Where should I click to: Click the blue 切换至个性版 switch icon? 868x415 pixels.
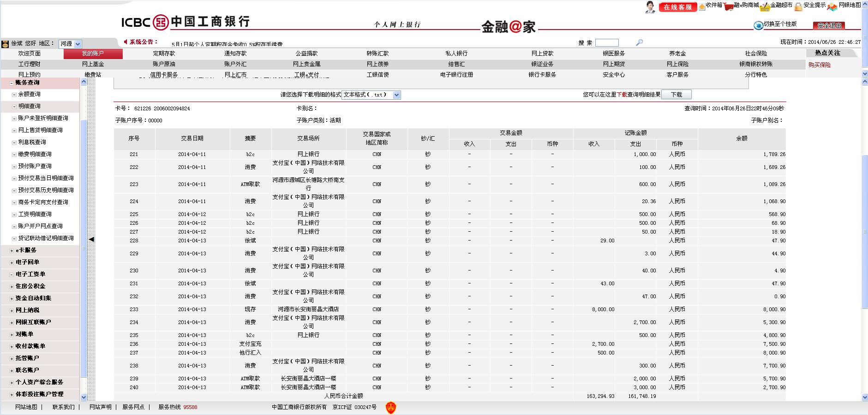coord(758,25)
